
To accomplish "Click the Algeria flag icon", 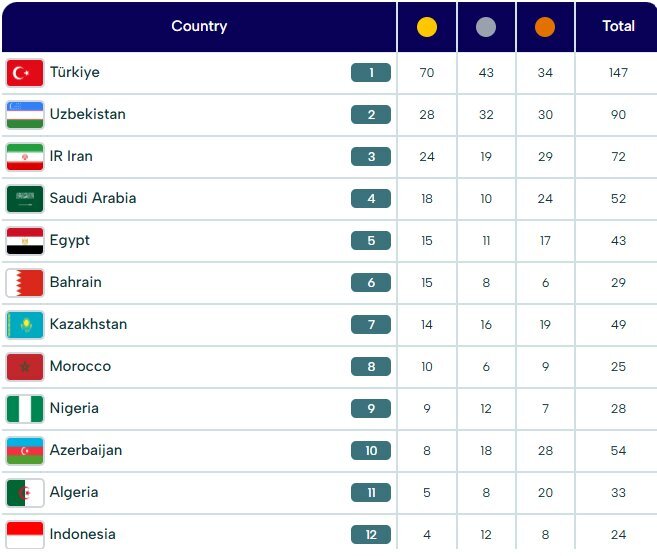I will (25, 493).
